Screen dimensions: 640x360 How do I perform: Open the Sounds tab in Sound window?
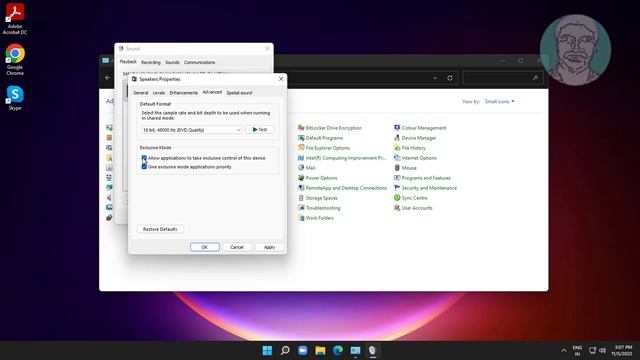click(x=172, y=62)
